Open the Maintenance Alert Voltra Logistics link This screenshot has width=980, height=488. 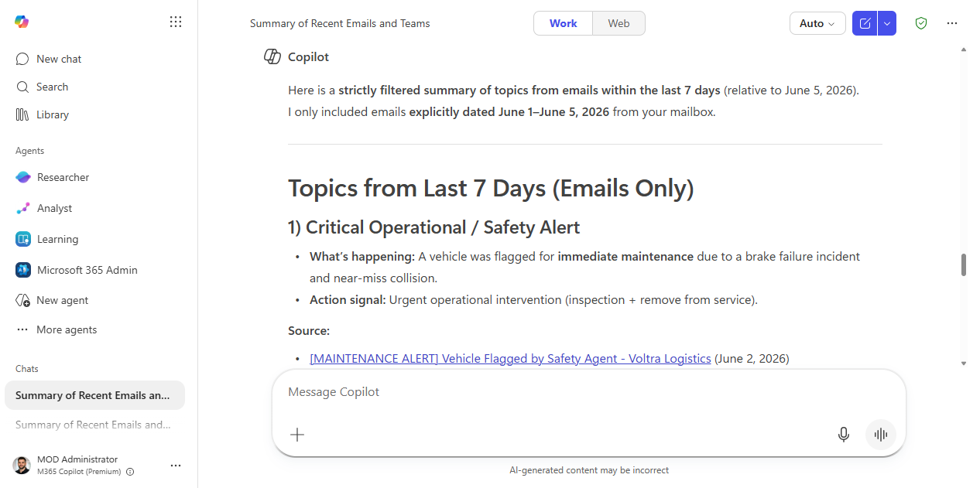click(x=510, y=359)
